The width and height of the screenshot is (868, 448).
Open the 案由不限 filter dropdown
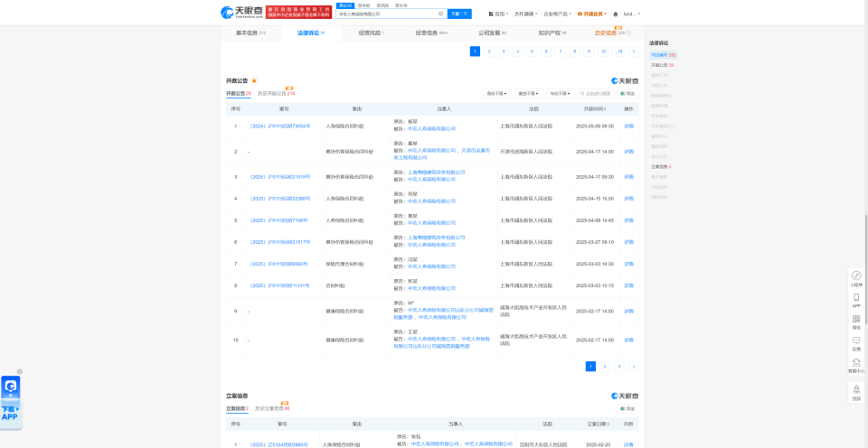[x=529, y=93]
